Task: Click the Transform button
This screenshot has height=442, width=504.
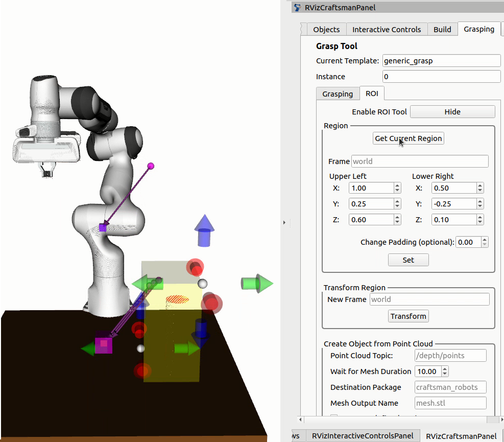Action: tap(408, 316)
